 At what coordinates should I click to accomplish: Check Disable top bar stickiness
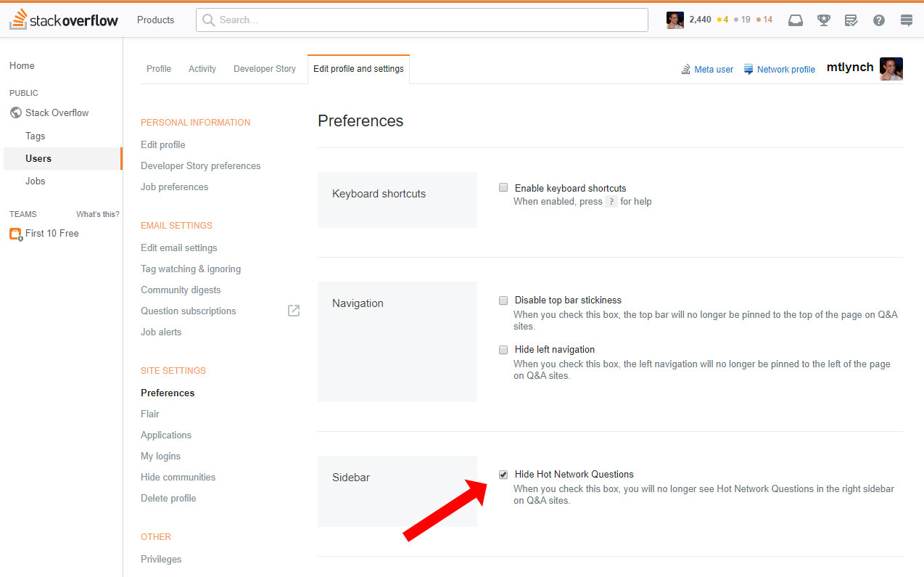click(x=503, y=300)
